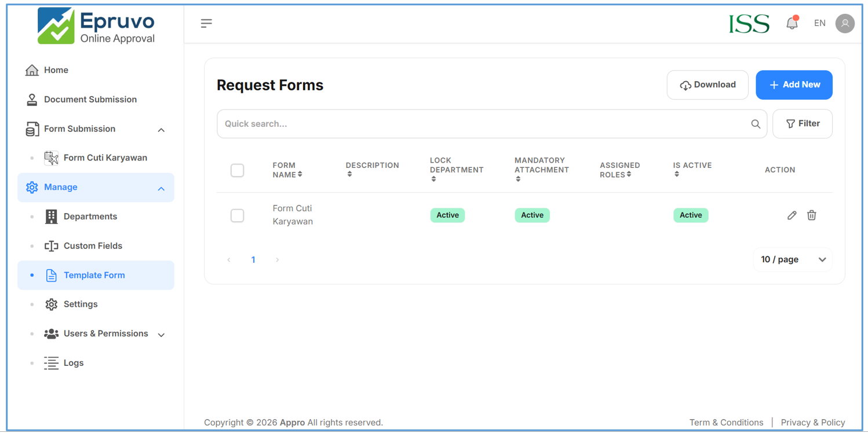Click the Add New button

[x=793, y=85]
